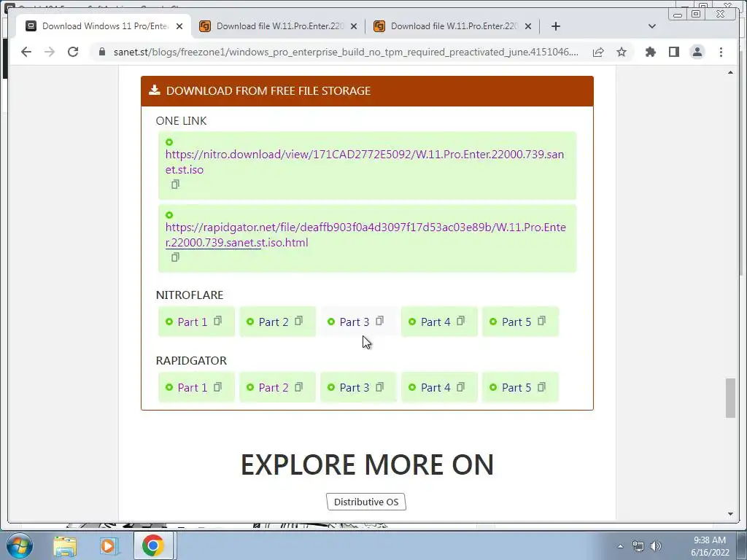This screenshot has height=560, width=747.
Task: Open the Chrome profile avatar
Action: pos(697,52)
